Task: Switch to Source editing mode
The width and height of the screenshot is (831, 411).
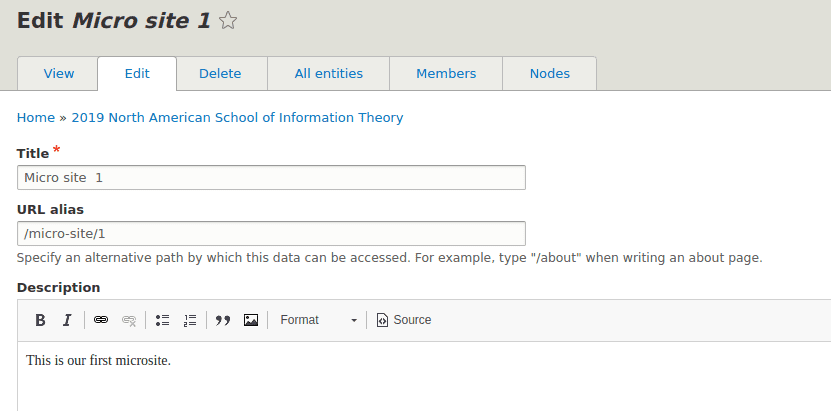Action: pos(404,320)
